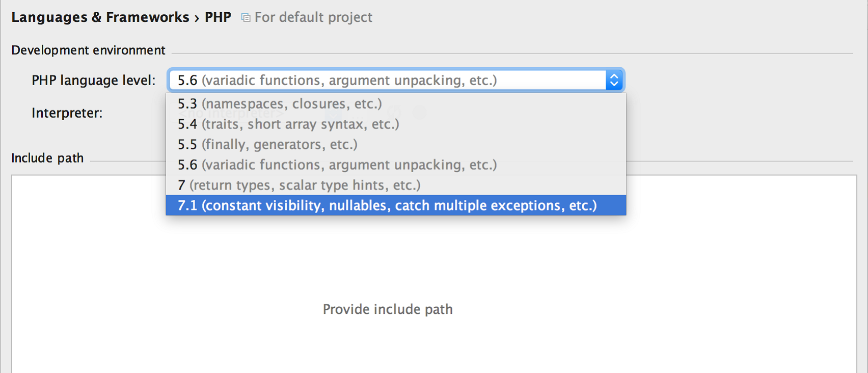Image resolution: width=868 pixels, height=373 pixels.
Task: Click the PHP language level label
Action: tap(93, 81)
